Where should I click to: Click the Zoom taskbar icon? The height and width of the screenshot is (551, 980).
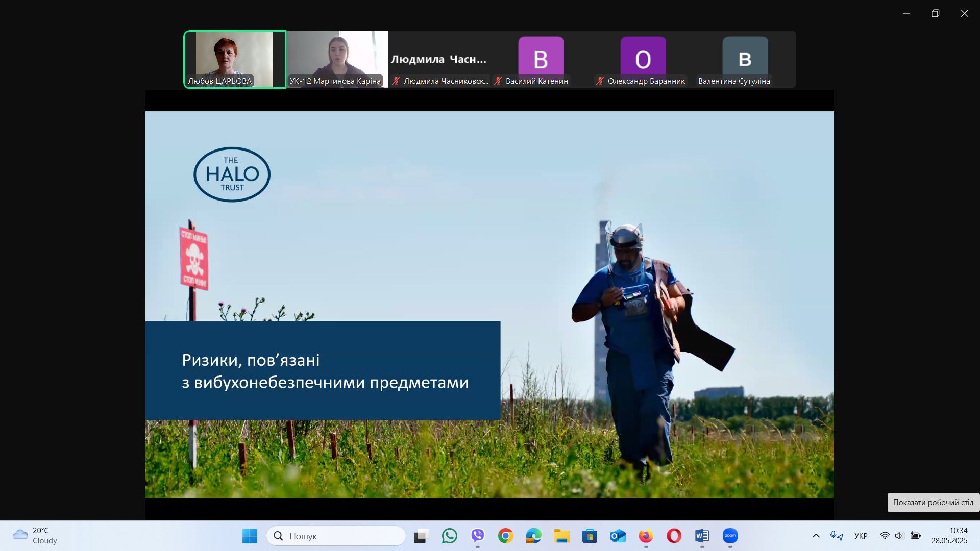coord(730,536)
